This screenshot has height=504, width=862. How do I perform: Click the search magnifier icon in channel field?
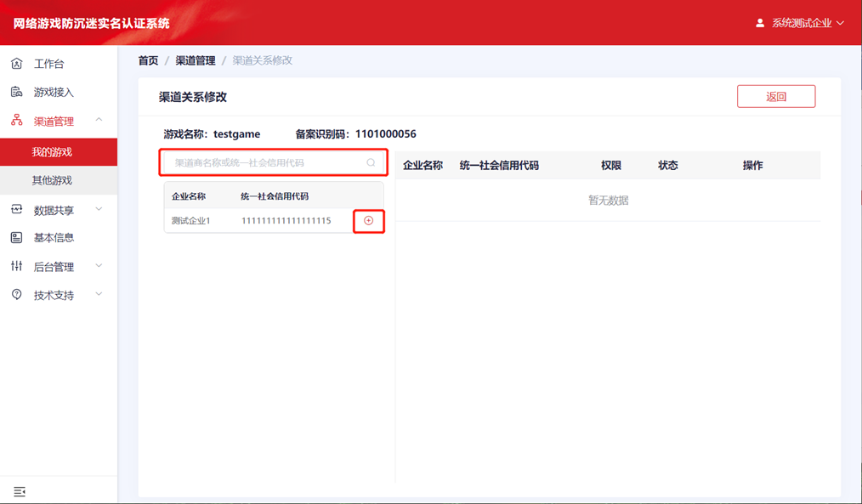click(x=371, y=162)
